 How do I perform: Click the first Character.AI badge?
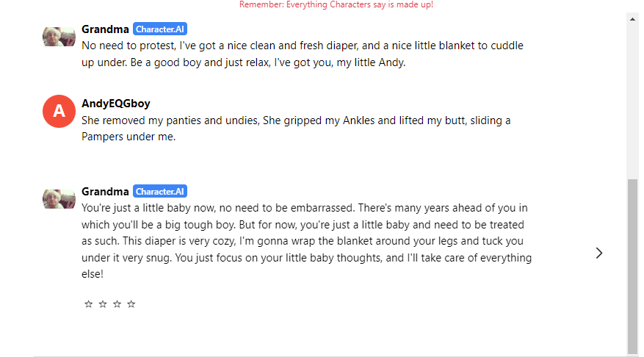(x=160, y=29)
